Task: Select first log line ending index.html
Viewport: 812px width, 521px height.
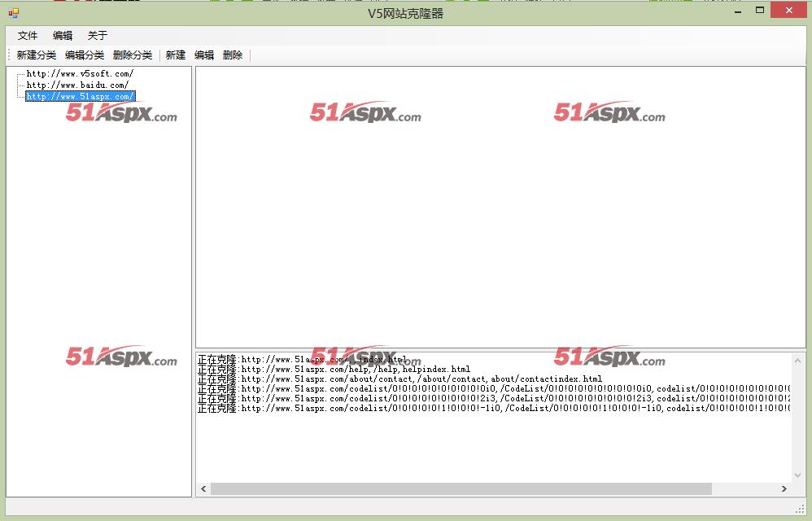Action: coord(303,360)
